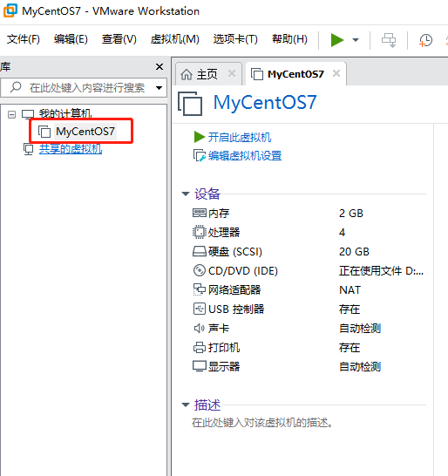This screenshot has width=448, height=476.
Task: Open the 虚拟机(M) menu
Action: coord(175,39)
